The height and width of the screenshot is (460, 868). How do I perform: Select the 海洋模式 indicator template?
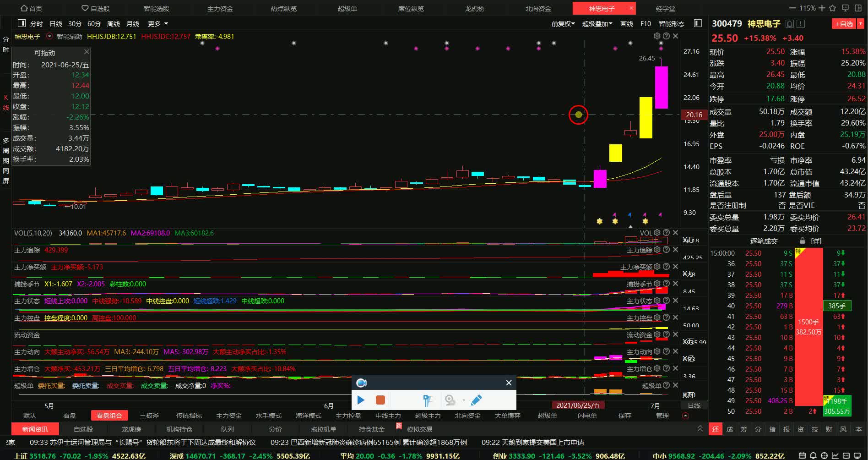[x=308, y=416]
